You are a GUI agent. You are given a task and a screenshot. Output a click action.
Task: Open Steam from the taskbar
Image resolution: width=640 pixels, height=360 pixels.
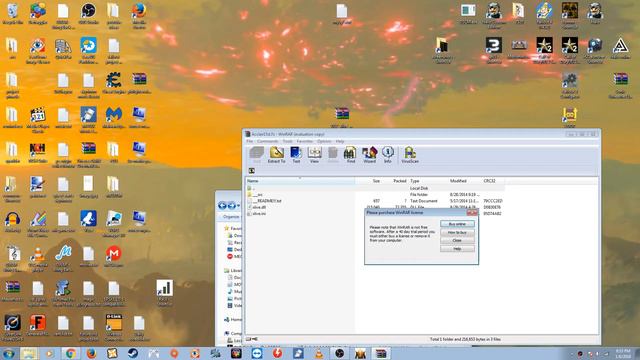point(133,353)
